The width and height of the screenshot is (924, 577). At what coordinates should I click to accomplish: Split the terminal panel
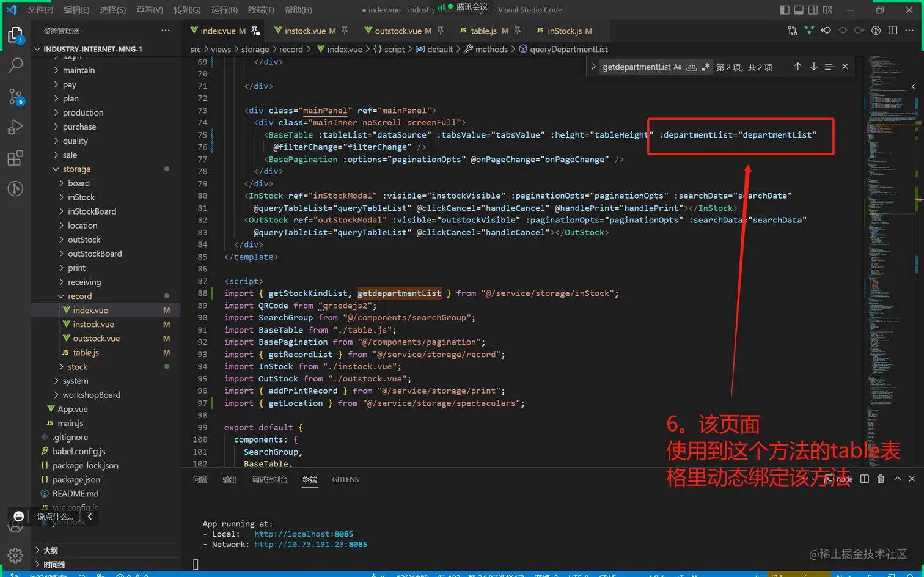click(865, 479)
